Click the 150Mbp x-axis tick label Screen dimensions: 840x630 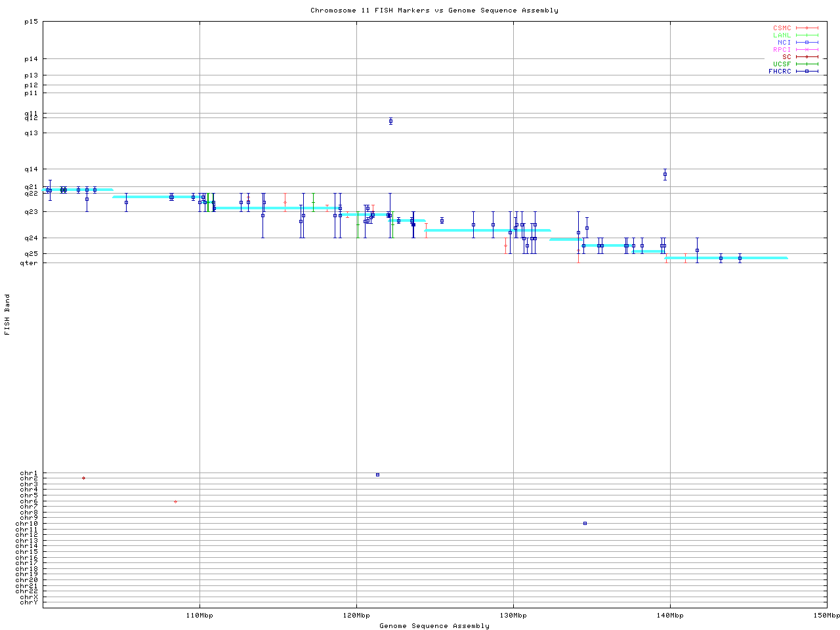click(826, 616)
